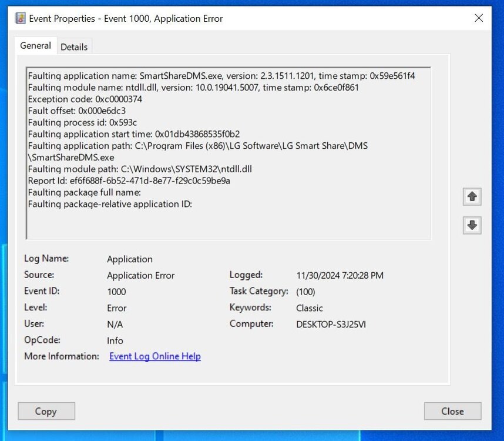Click the Level value Error
This screenshot has width=504, height=441.
(117, 308)
